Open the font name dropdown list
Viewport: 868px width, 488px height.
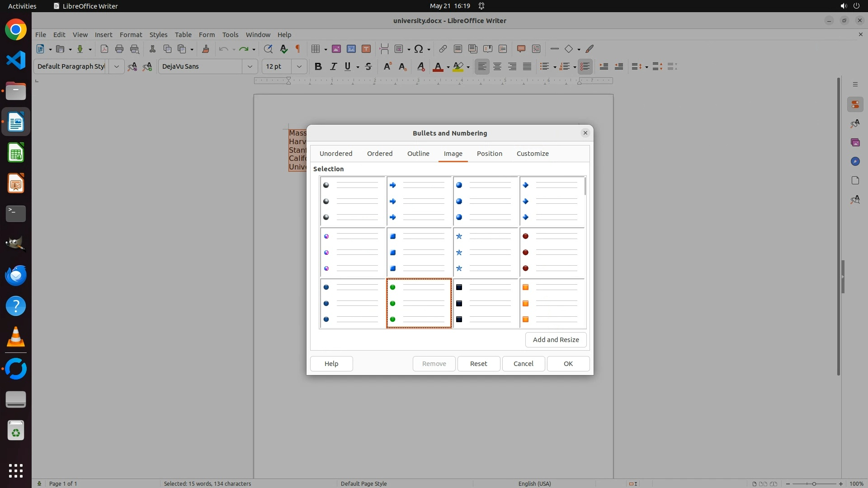(250, 66)
